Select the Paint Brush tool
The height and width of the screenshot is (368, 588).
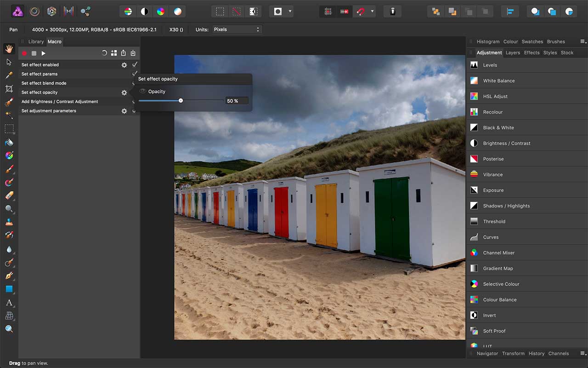(9, 169)
